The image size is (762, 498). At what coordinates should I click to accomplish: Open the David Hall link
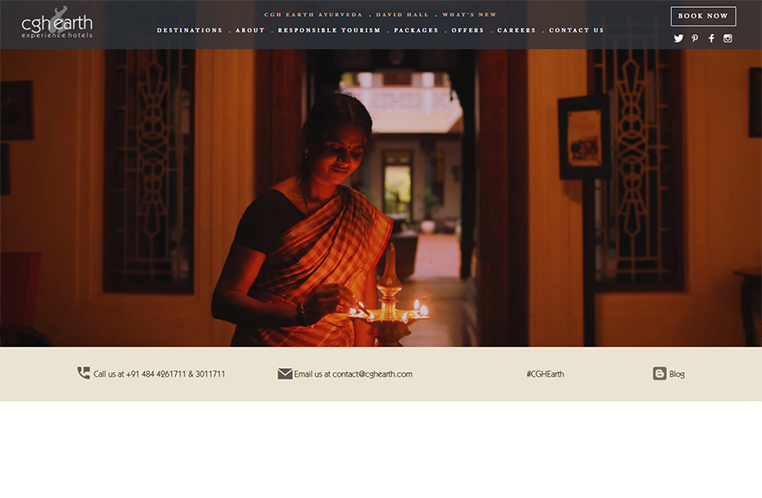[402, 15]
